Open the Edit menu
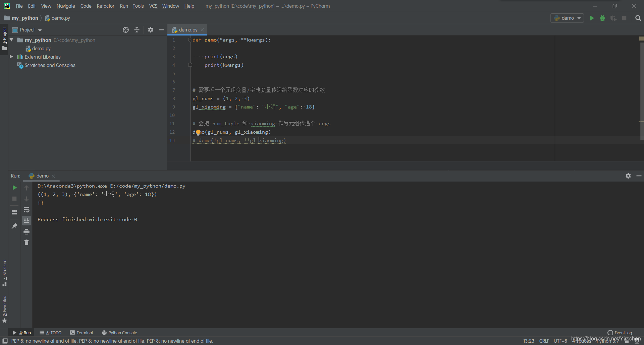 tap(32, 6)
